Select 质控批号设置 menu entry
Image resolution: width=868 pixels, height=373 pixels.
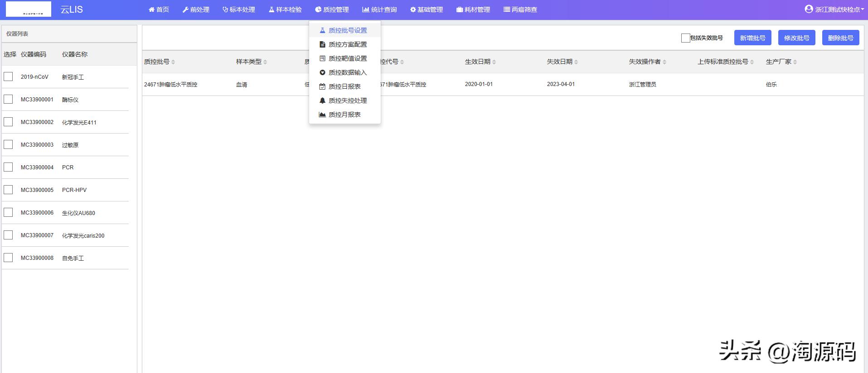344,30
